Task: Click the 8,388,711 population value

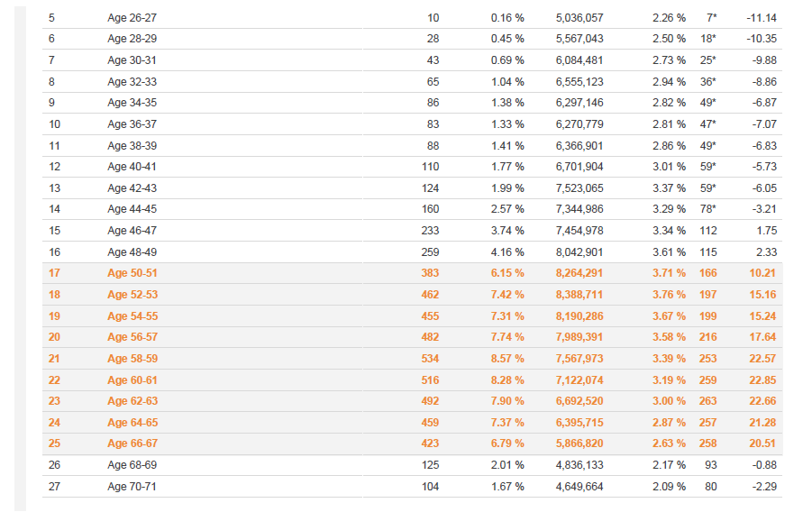Action: (579, 295)
